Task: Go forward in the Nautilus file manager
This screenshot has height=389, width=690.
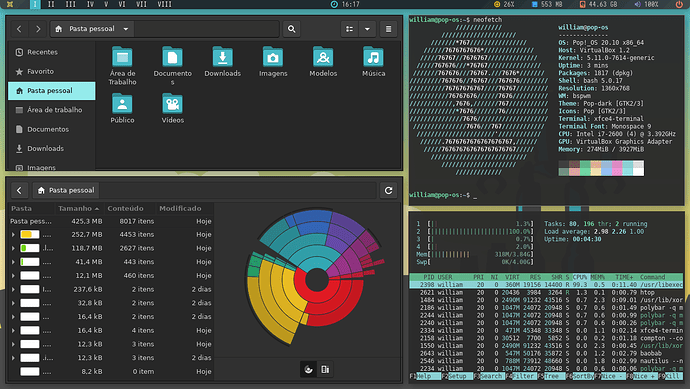Action: 38,29
